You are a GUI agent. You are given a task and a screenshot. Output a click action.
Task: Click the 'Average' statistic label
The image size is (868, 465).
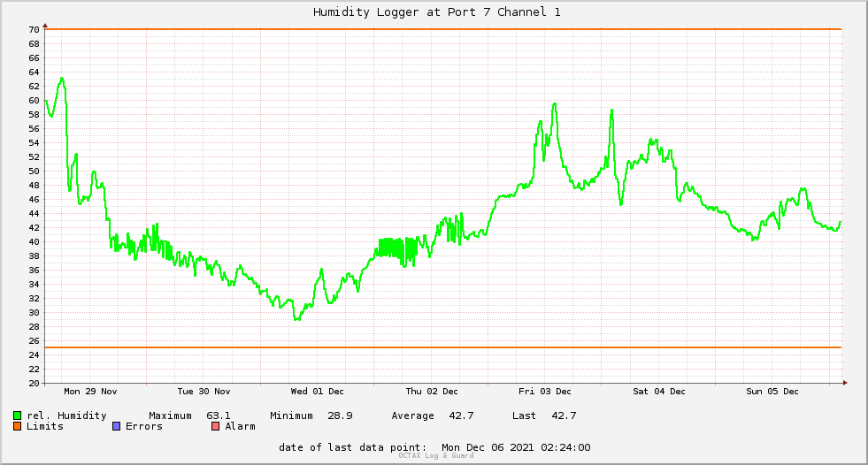[x=412, y=415]
